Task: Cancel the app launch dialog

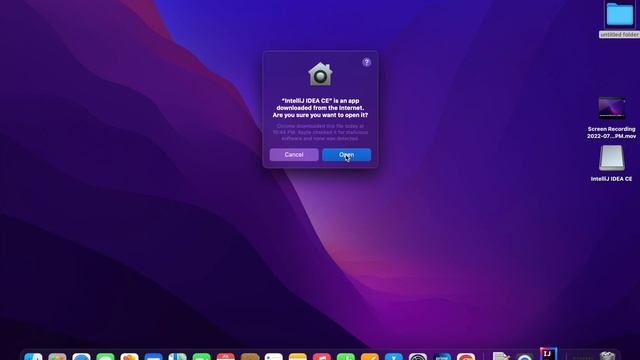Action: click(x=294, y=155)
